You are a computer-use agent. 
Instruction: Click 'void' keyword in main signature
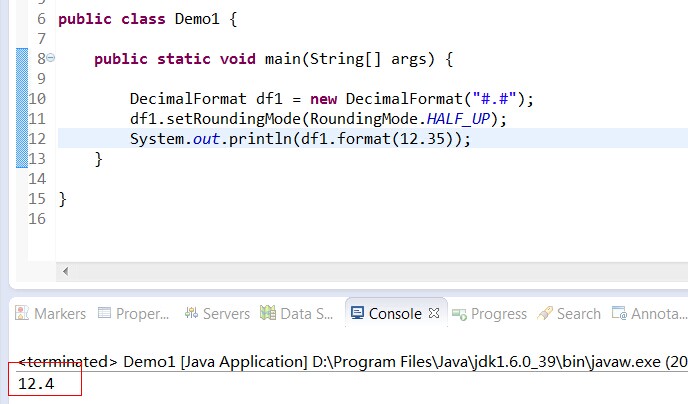tap(237, 59)
